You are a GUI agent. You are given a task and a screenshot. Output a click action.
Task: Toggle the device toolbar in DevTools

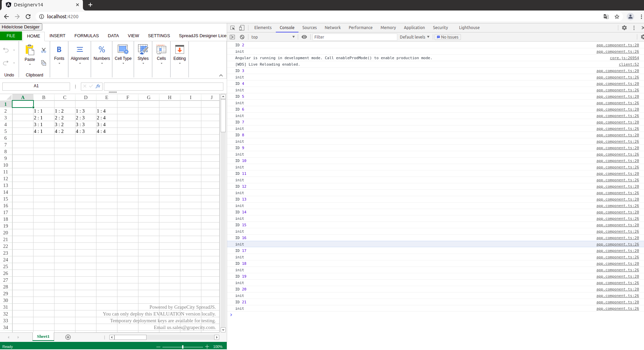click(x=241, y=27)
